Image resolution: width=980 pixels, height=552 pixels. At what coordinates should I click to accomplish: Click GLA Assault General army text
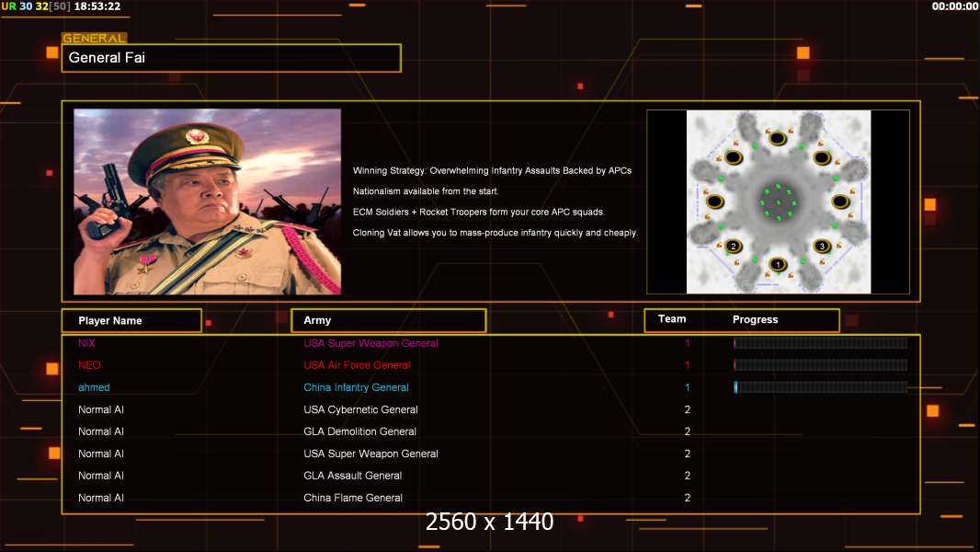pos(352,476)
